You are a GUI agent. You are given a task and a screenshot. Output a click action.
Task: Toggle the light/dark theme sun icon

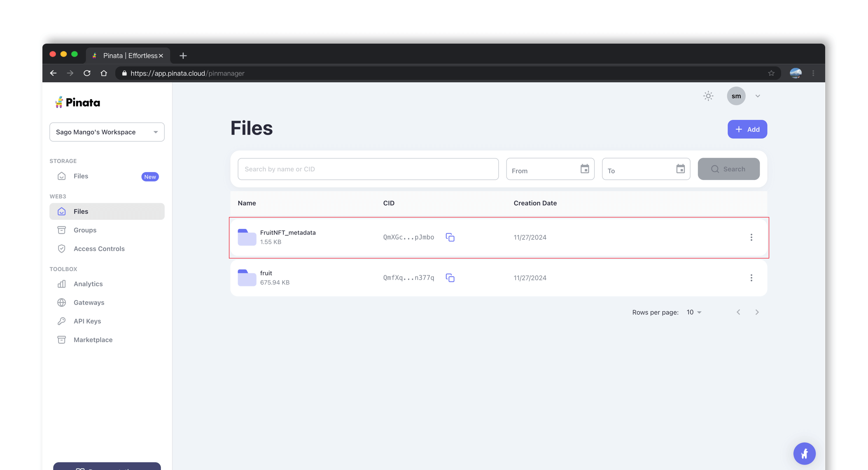pyautogui.click(x=708, y=96)
